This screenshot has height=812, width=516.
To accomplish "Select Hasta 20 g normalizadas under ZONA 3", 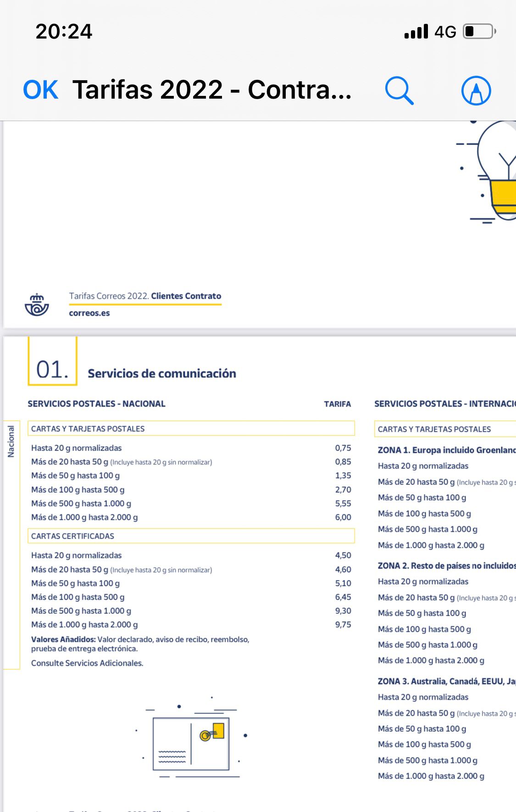I will click(x=423, y=697).
